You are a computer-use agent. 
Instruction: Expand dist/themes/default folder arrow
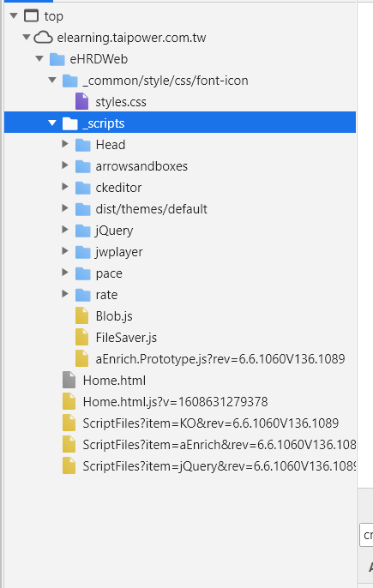click(x=65, y=207)
